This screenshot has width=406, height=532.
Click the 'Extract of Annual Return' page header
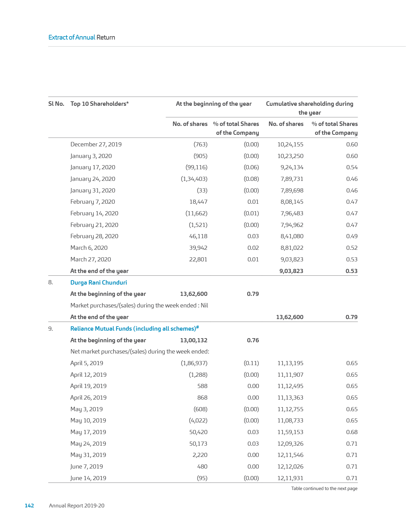tap(81, 38)
